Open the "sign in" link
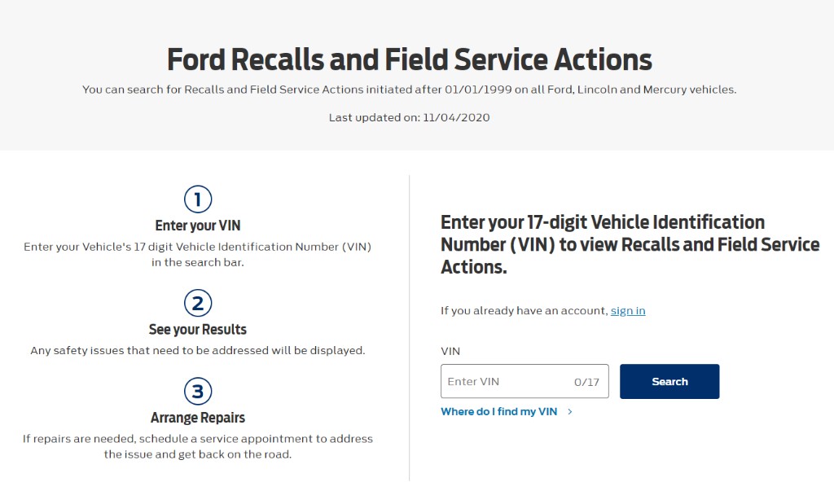Screen dimensions: 834x504 point(628,310)
